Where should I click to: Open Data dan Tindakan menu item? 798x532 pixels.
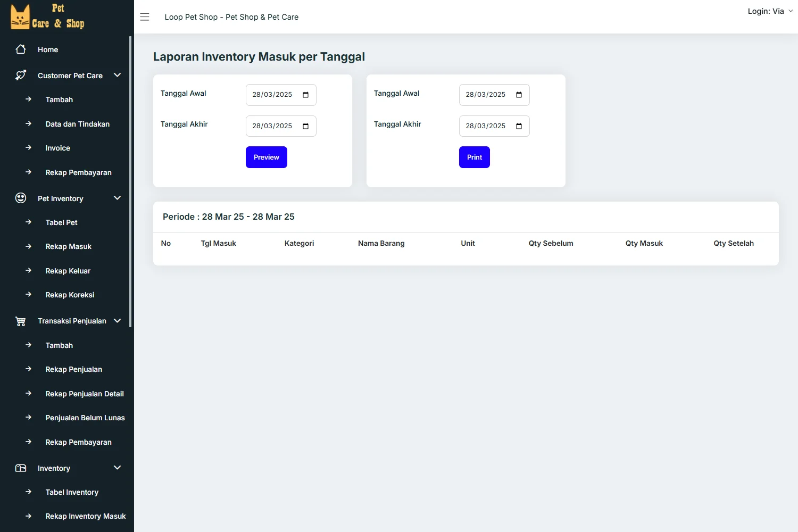(78, 124)
